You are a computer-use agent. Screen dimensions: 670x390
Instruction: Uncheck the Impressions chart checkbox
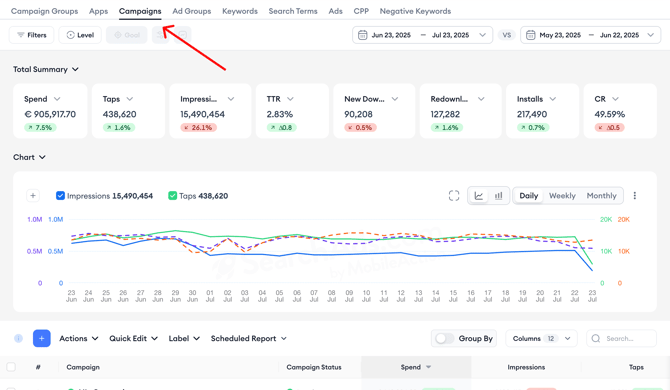pyautogui.click(x=60, y=196)
